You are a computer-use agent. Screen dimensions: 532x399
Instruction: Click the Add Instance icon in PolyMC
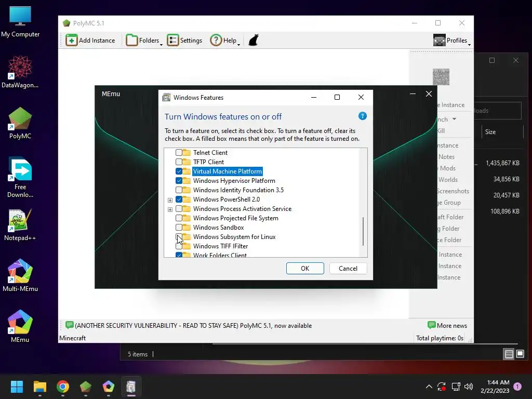pyautogui.click(x=72, y=40)
